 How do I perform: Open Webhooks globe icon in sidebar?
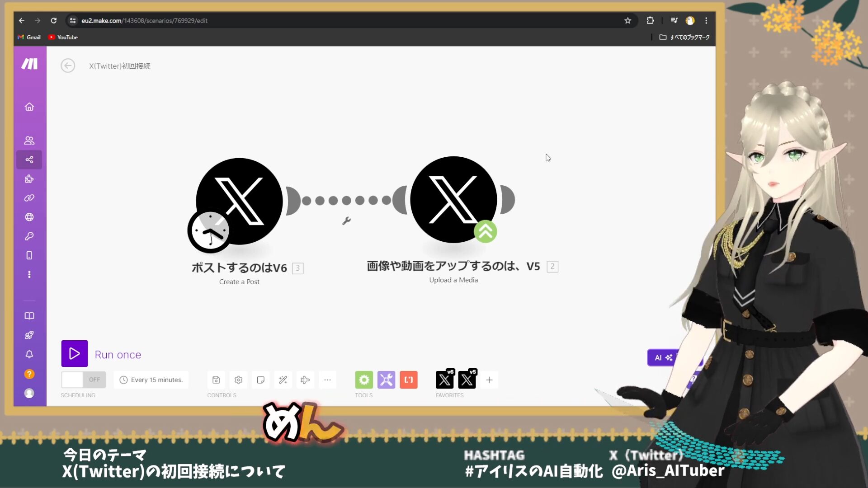tap(29, 217)
